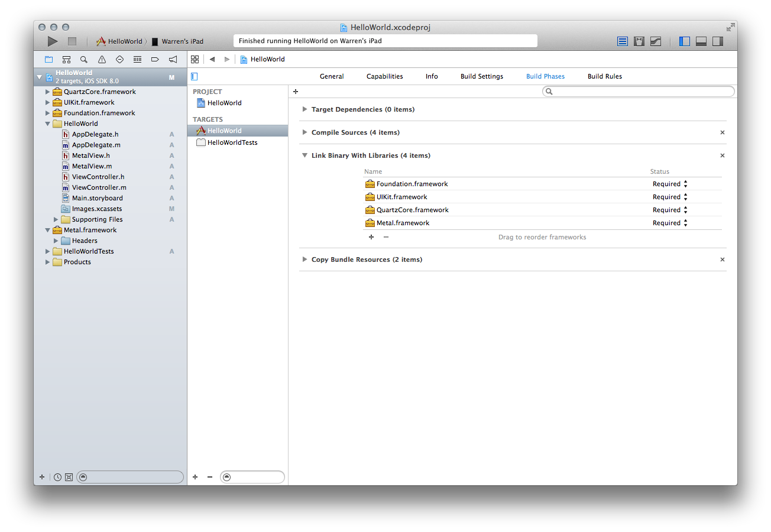Add a framework with the plus button
This screenshot has width=771, height=532.
coord(371,237)
